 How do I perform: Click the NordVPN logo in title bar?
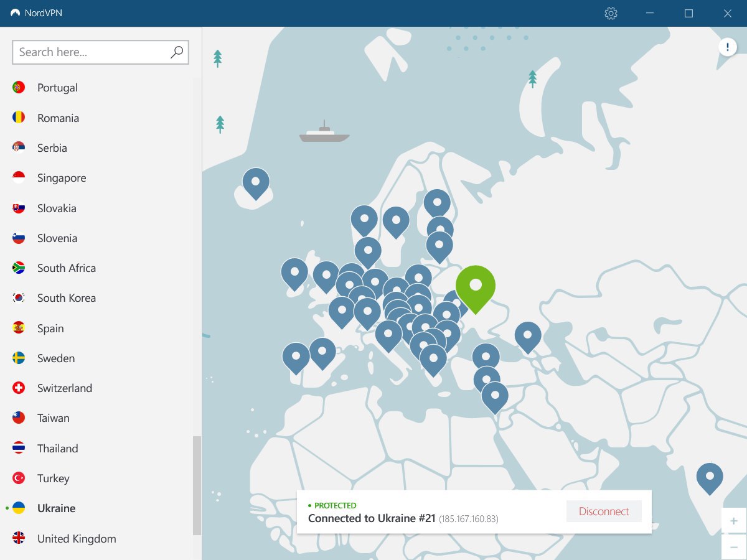(16, 13)
